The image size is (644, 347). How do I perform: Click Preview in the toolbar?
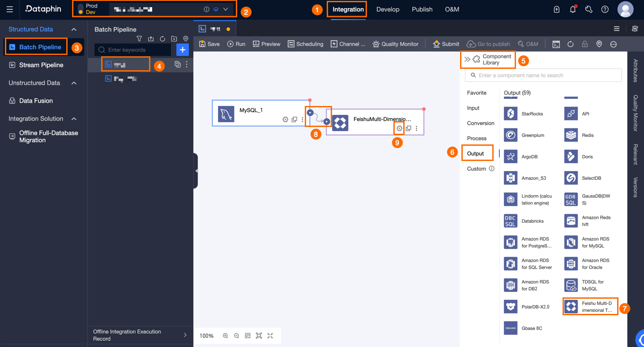[x=267, y=44]
